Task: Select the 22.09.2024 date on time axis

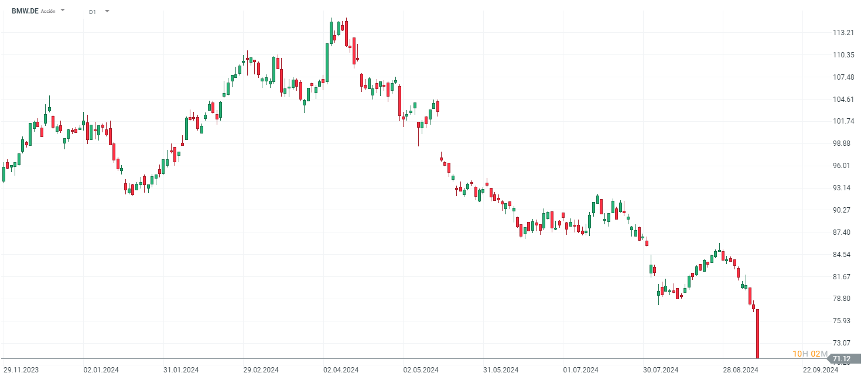Action: (820, 370)
